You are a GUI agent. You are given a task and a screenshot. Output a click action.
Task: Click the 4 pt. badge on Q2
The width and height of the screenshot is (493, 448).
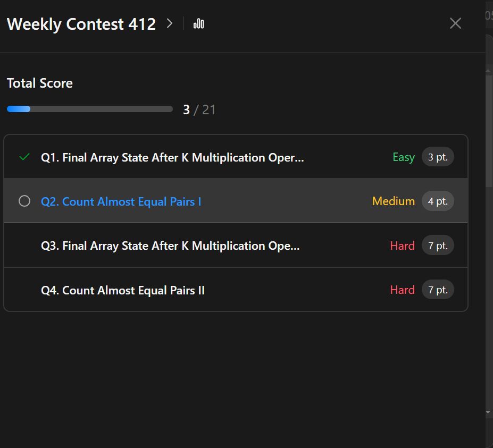438,201
